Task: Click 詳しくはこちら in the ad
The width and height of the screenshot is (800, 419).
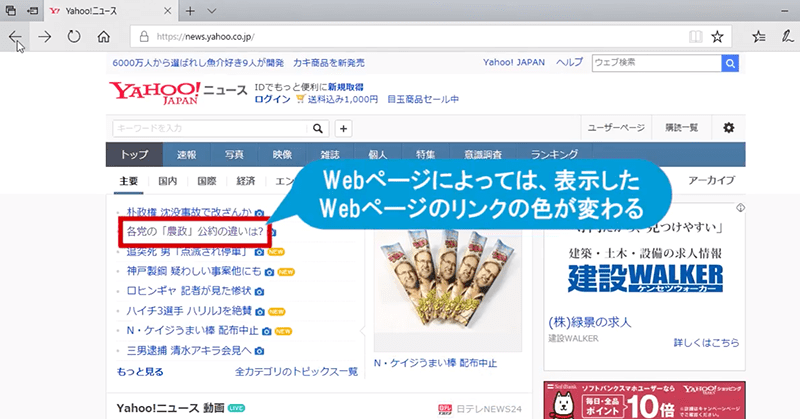Action: tap(706, 343)
